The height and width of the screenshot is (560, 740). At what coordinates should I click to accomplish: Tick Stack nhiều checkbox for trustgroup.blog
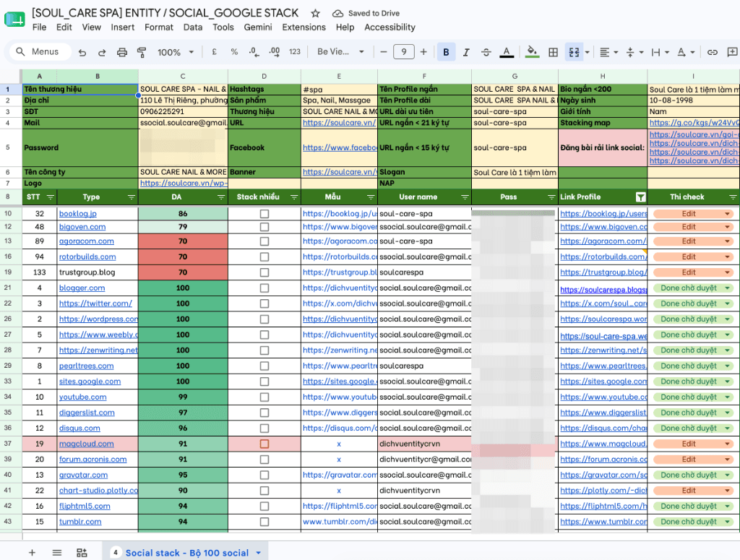[264, 272]
